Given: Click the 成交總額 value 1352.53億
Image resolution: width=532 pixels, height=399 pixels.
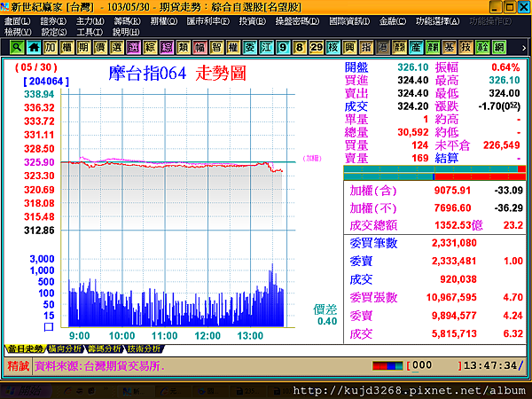Looking at the screenshot, I should [x=458, y=225].
